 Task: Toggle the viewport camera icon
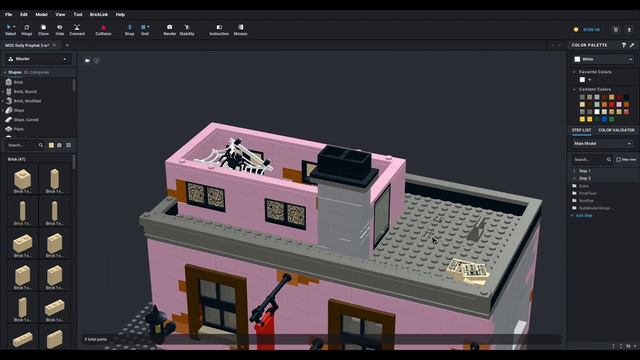[87, 60]
